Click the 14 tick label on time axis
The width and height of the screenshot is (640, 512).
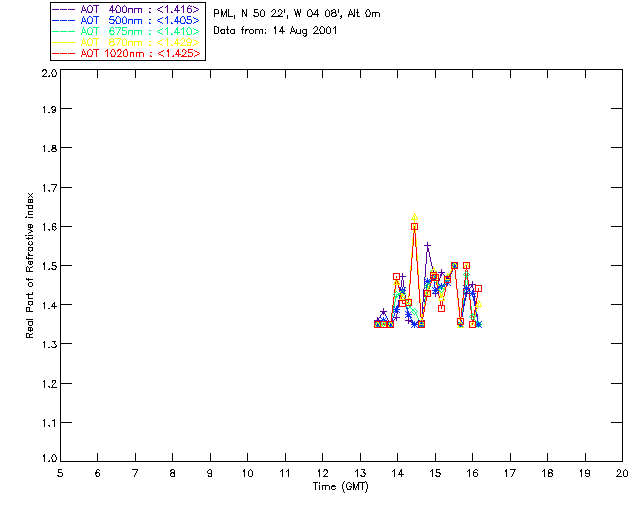[x=398, y=473]
